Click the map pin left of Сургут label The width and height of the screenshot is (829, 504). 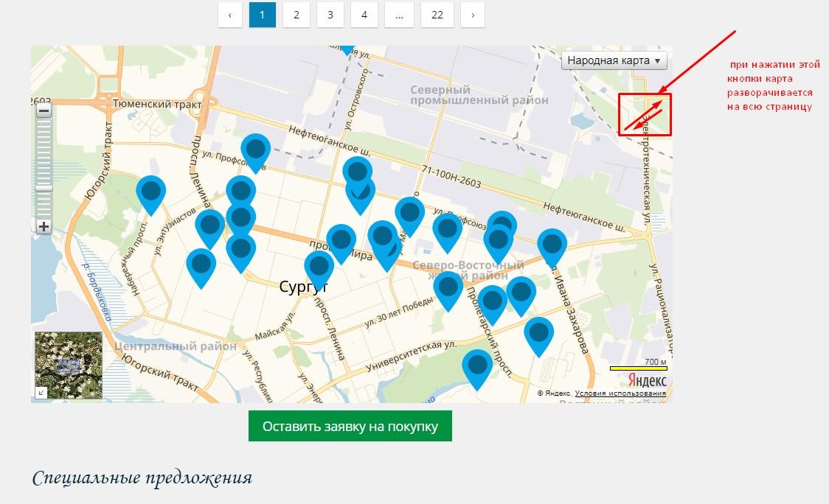[x=201, y=264]
